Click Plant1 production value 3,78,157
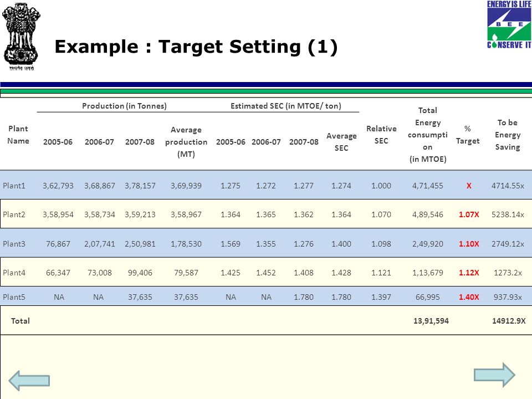532x399 pixels. click(140, 186)
